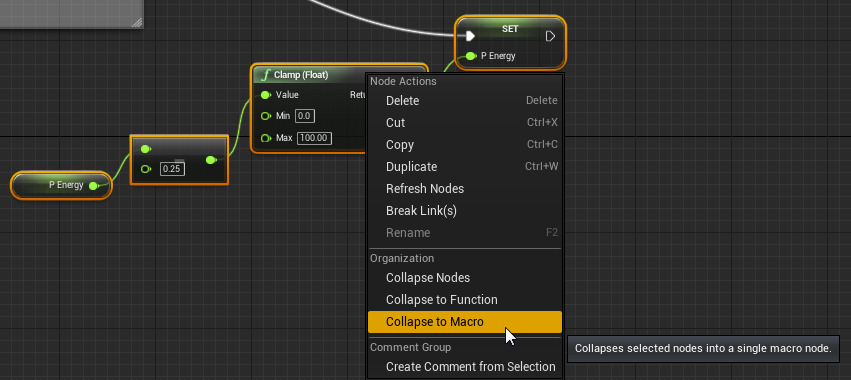Edit the Min value field 0.0
851x380 pixels.
click(x=305, y=116)
